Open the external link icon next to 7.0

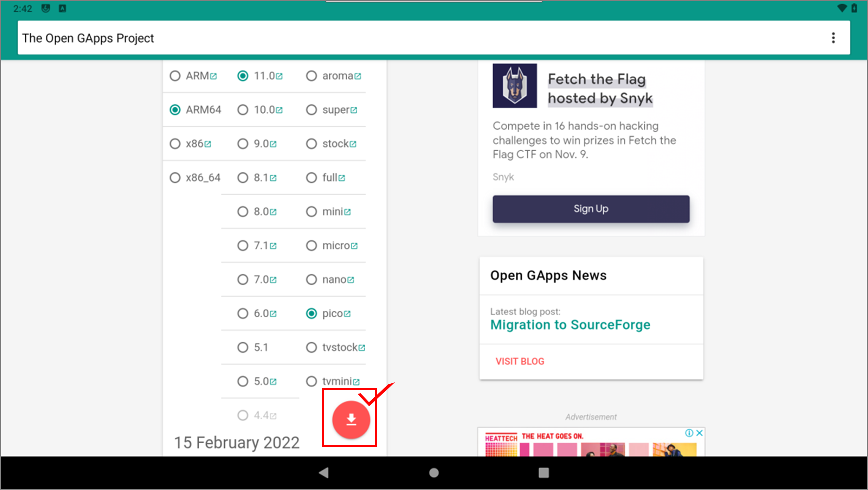pos(273,280)
